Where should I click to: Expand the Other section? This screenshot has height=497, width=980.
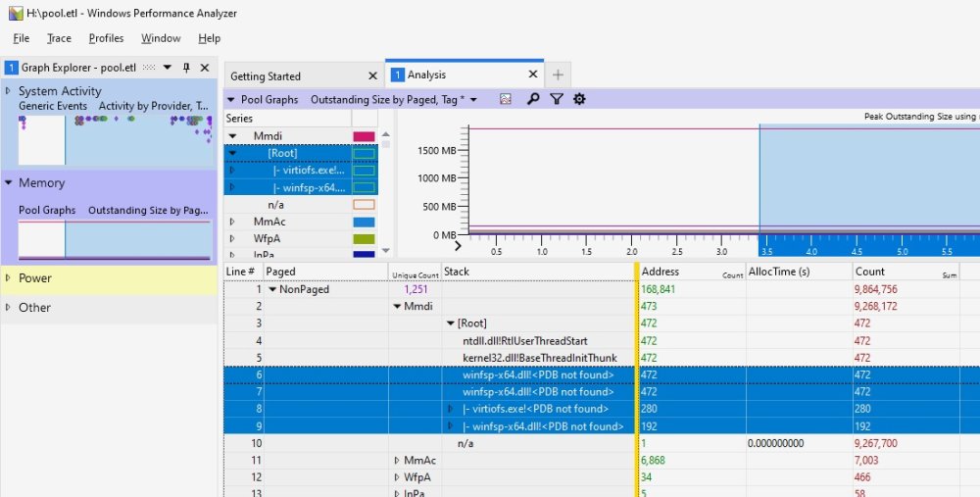[x=8, y=307]
